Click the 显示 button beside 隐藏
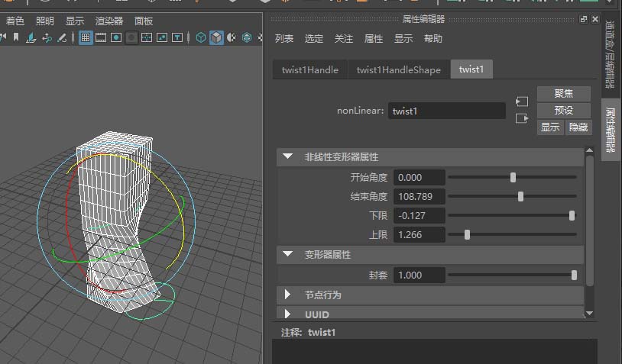 [550, 127]
